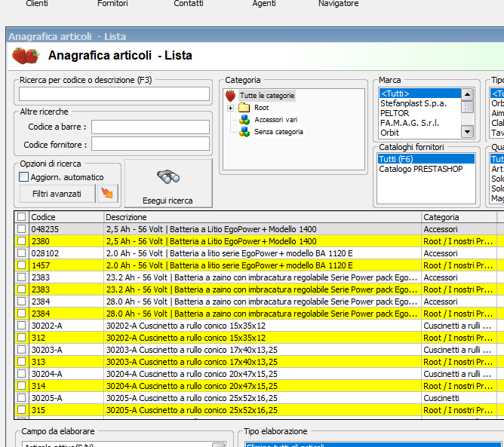This screenshot has height=447, width=504.
Task: Select the Tutte le categorie strawberry icon
Action: tap(230, 96)
